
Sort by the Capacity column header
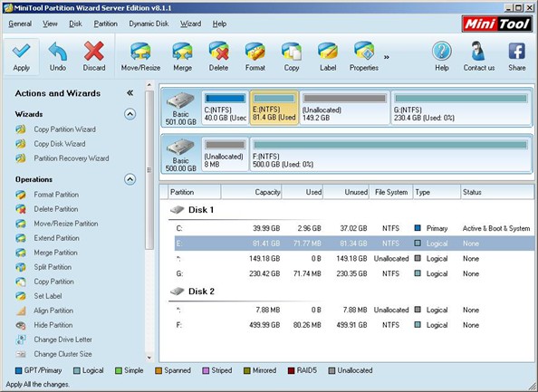coord(252,192)
